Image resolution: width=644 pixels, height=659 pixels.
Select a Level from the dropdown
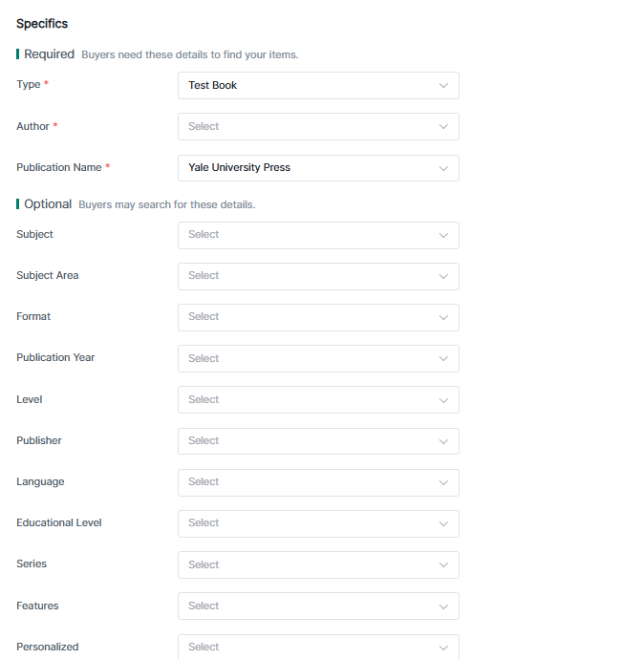[x=317, y=399]
